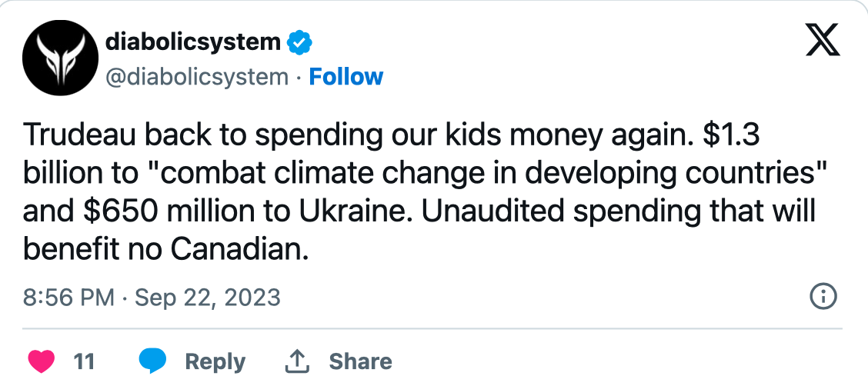Click the reply speech bubble icon

[154, 361]
